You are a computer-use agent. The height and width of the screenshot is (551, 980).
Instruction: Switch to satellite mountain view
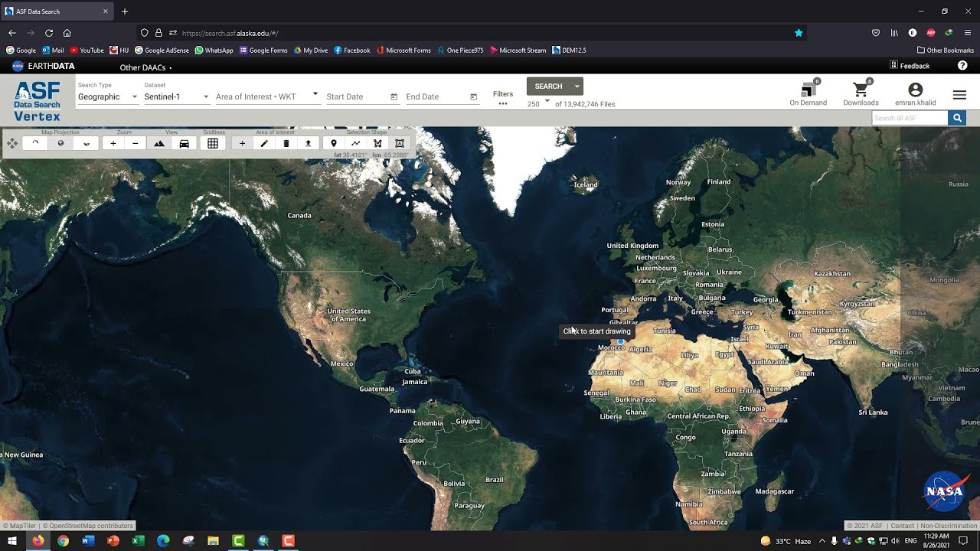159,143
